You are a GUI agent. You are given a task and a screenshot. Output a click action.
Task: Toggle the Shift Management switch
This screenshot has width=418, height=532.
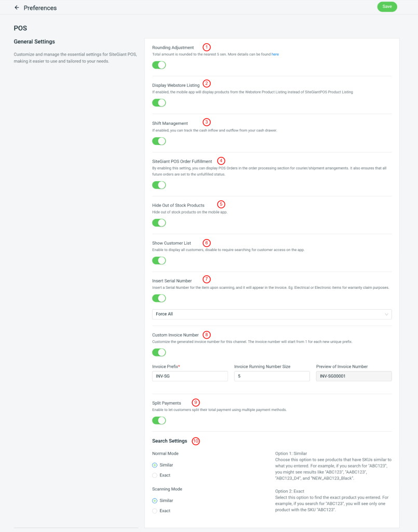(159, 141)
